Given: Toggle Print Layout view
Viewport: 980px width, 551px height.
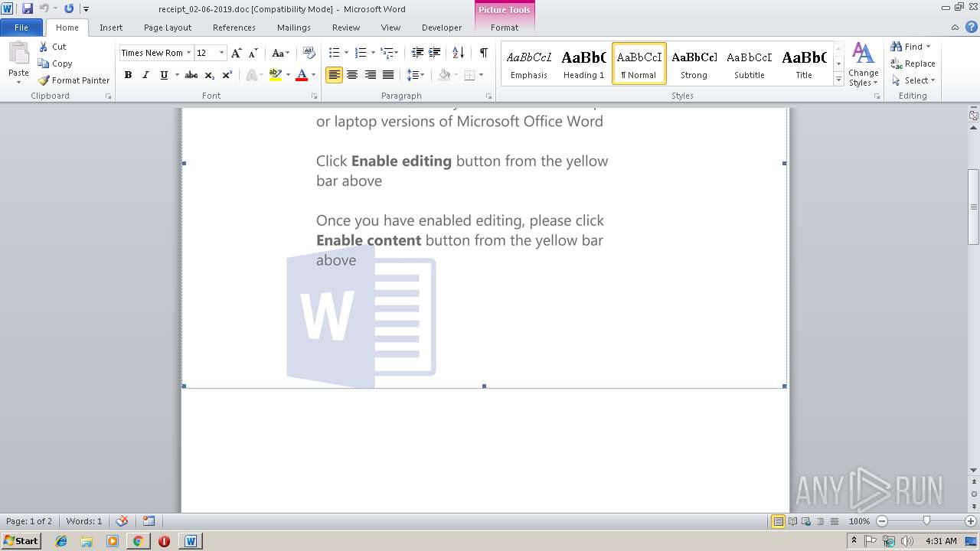Looking at the screenshot, I should 778,521.
